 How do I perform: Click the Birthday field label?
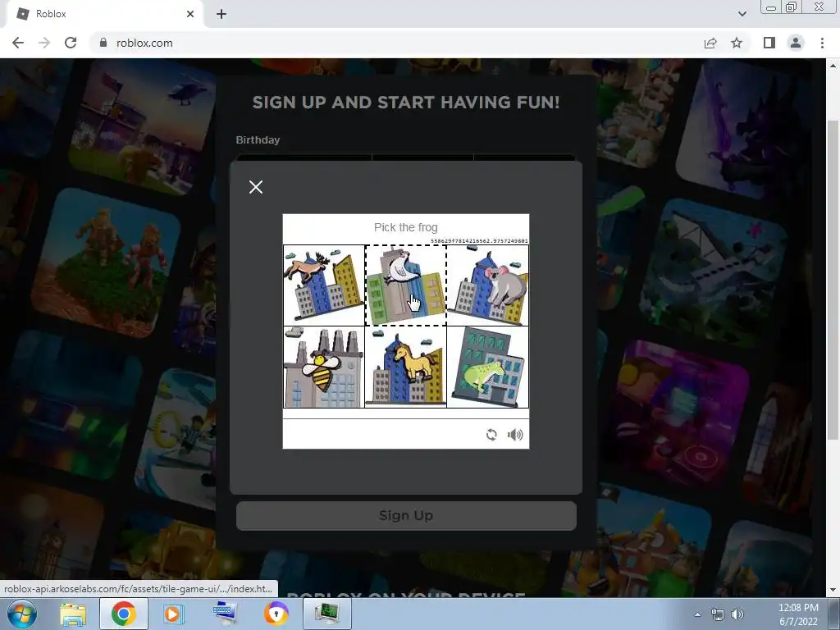[x=258, y=139]
